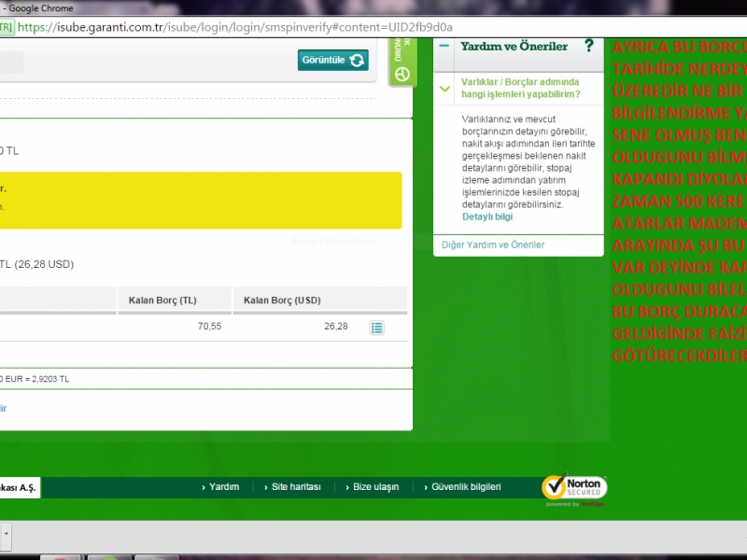Collapse the Varlıklar / Borçlar help question

click(445, 89)
